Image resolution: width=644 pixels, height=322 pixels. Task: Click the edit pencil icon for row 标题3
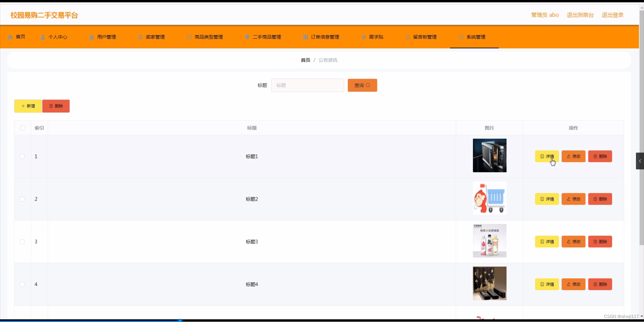pos(569,241)
